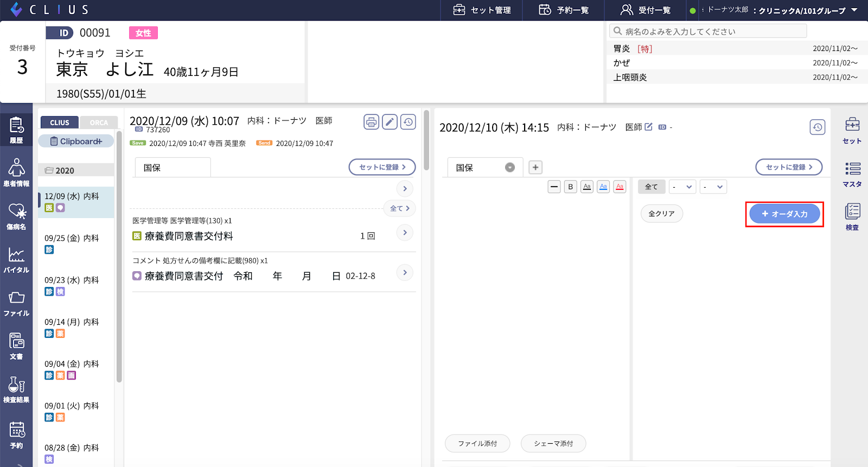Click シェーマ添付 button
868x467 pixels.
pyautogui.click(x=553, y=444)
